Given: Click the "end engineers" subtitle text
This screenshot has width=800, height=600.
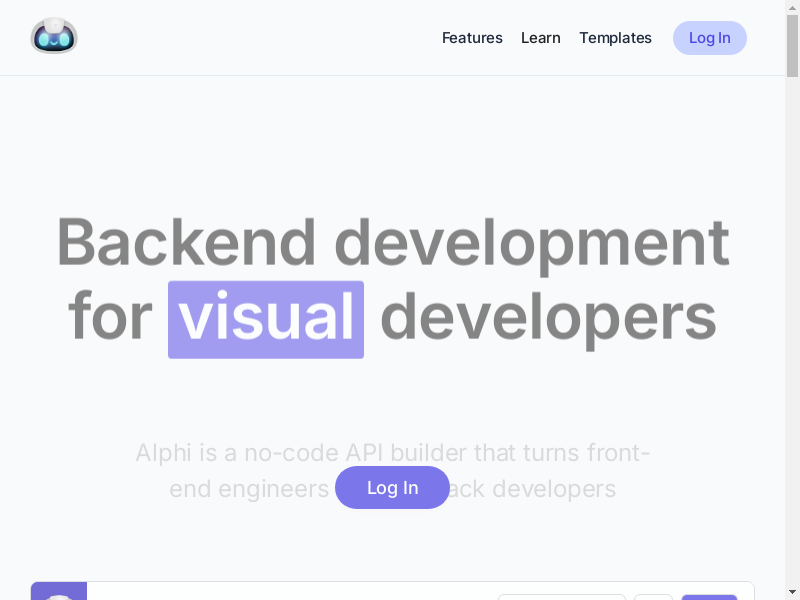Looking at the screenshot, I should click(249, 489).
